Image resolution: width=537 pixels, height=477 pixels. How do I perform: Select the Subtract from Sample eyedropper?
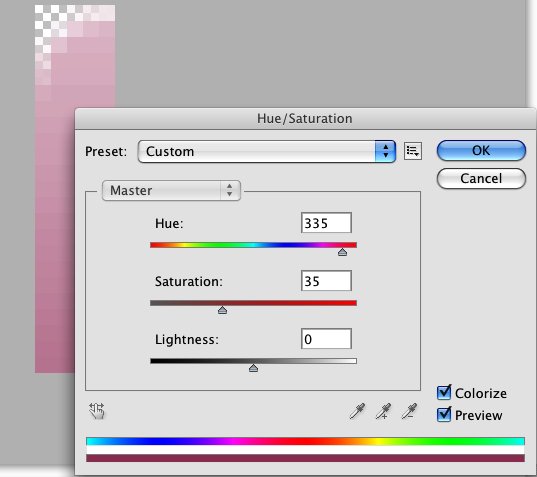click(x=409, y=411)
